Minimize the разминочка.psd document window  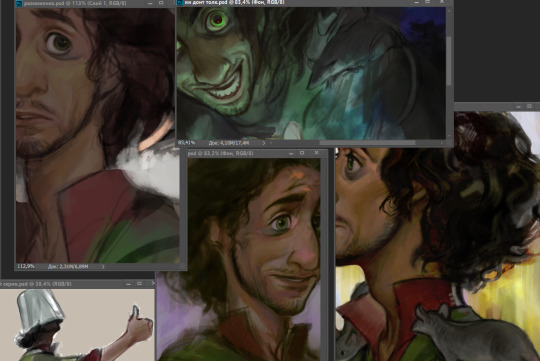point(150,3)
